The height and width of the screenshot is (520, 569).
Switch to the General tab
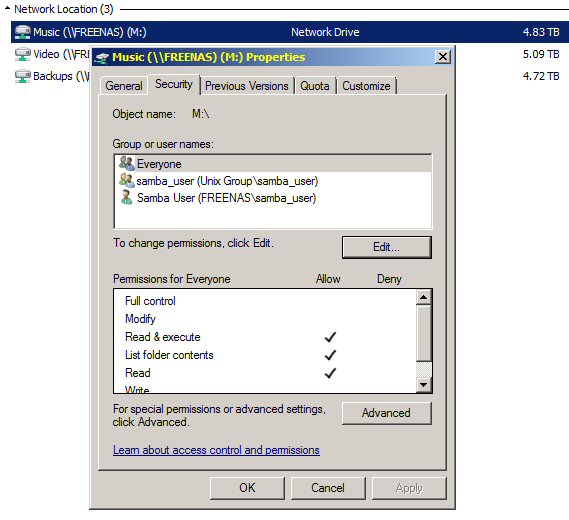pyautogui.click(x=124, y=86)
